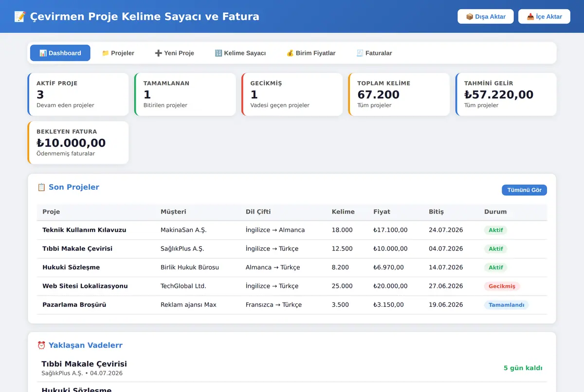Screen dimensions: 584x392
Task: Select the Bekleyen Fatura card
Action: 78,143
